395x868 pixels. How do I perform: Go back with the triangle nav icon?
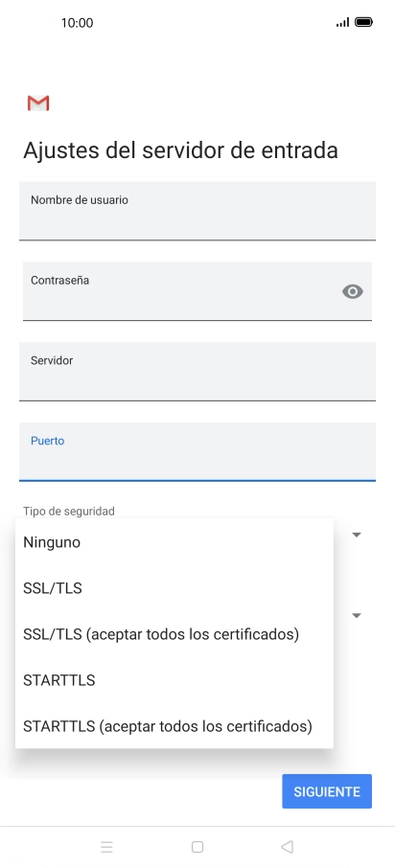pyautogui.click(x=287, y=846)
